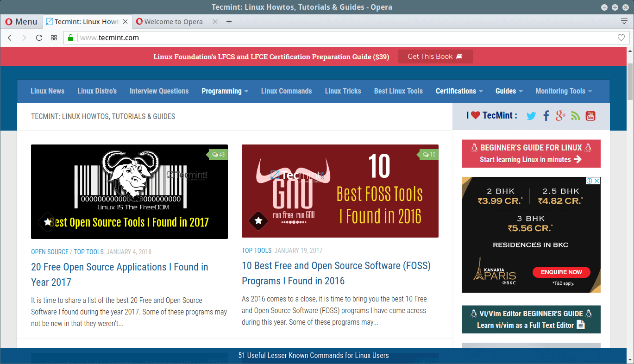Click the January 4, 2018 date text
This screenshot has width=634, height=364.
[x=129, y=252]
